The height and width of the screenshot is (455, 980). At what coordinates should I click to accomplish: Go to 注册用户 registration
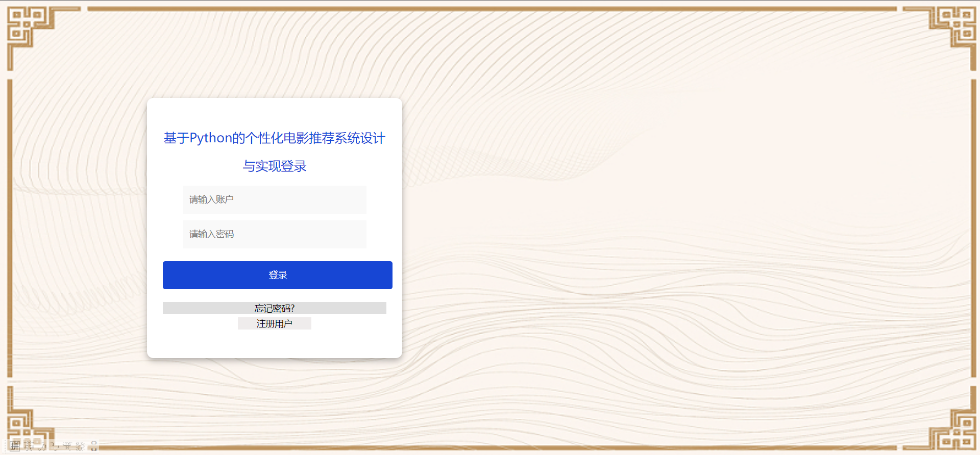tap(275, 323)
